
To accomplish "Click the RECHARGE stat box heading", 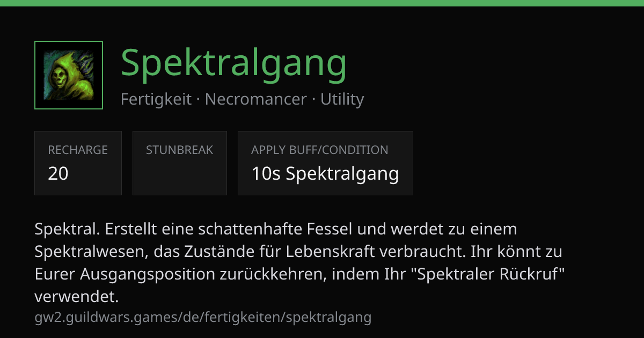I will pos(78,150).
